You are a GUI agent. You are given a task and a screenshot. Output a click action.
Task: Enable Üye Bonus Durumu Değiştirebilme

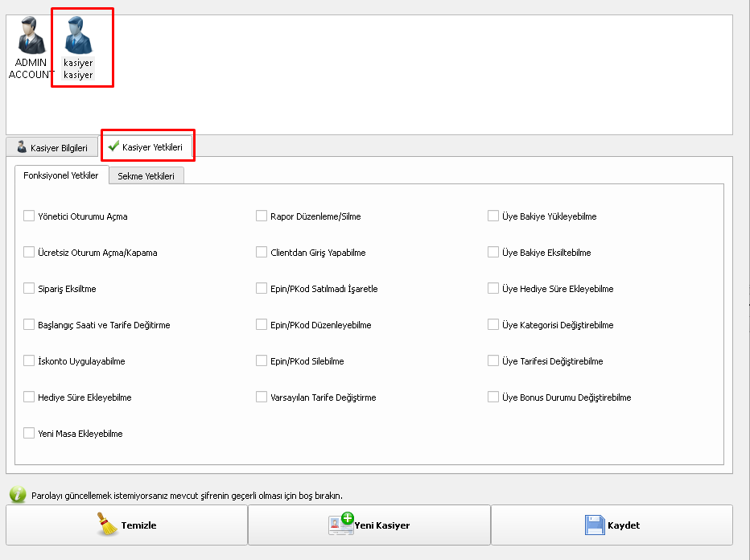click(493, 397)
